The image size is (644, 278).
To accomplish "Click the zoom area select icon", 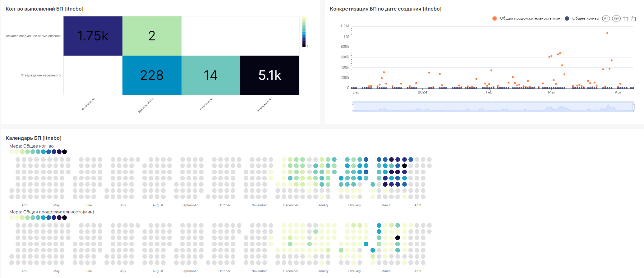I will 626,19.
